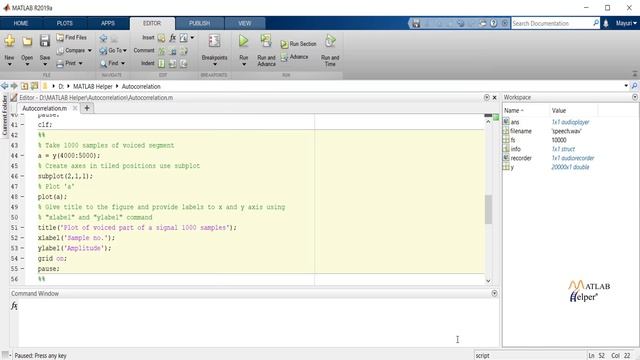Add a new editor tab with plus

[x=87, y=108]
